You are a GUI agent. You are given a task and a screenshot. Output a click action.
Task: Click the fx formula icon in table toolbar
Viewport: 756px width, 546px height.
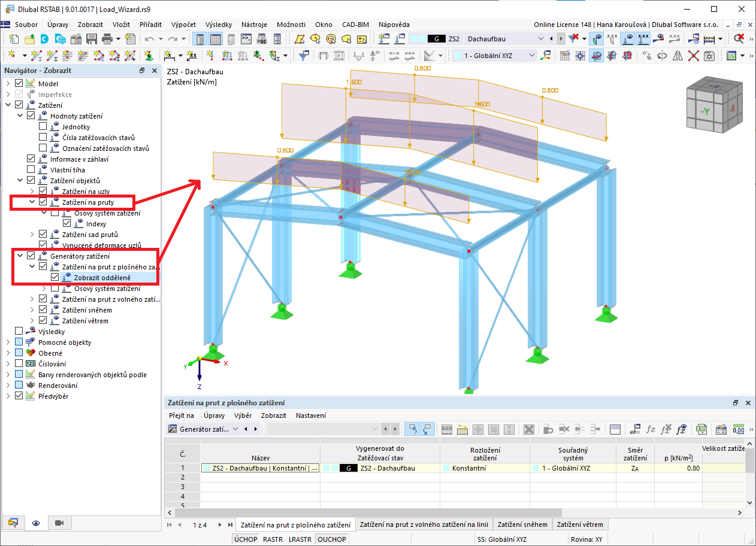pyautogui.click(x=651, y=429)
